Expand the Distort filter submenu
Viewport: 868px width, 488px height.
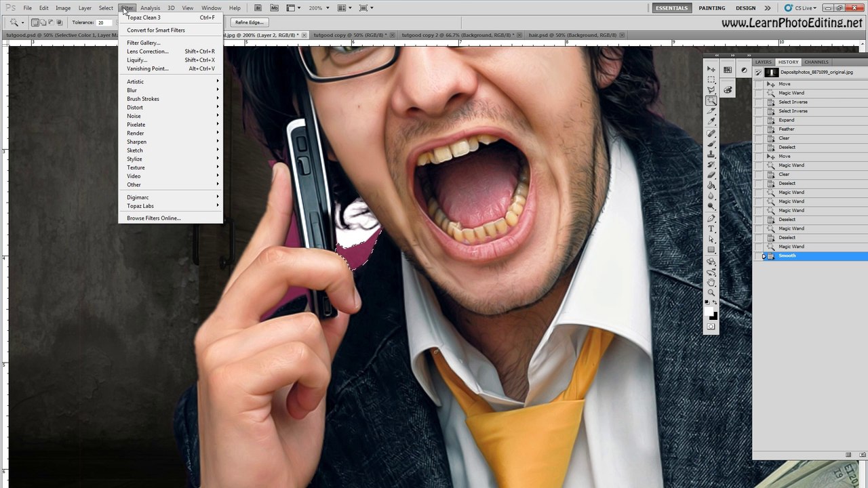pyautogui.click(x=170, y=107)
